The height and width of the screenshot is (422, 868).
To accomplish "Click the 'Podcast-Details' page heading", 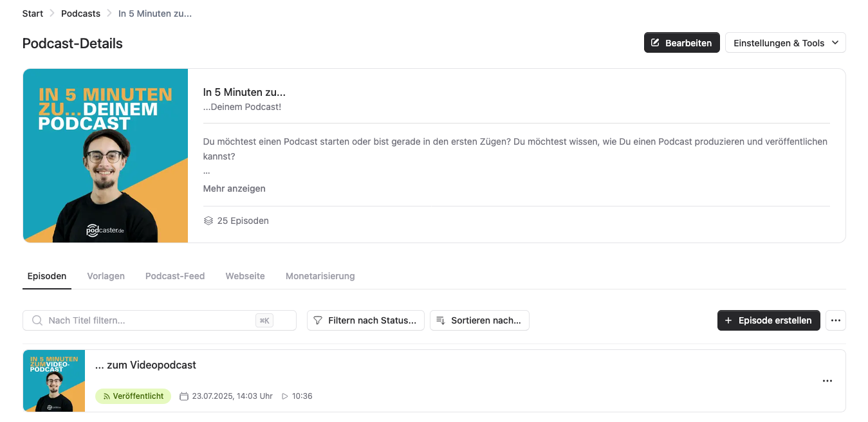I will point(73,44).
